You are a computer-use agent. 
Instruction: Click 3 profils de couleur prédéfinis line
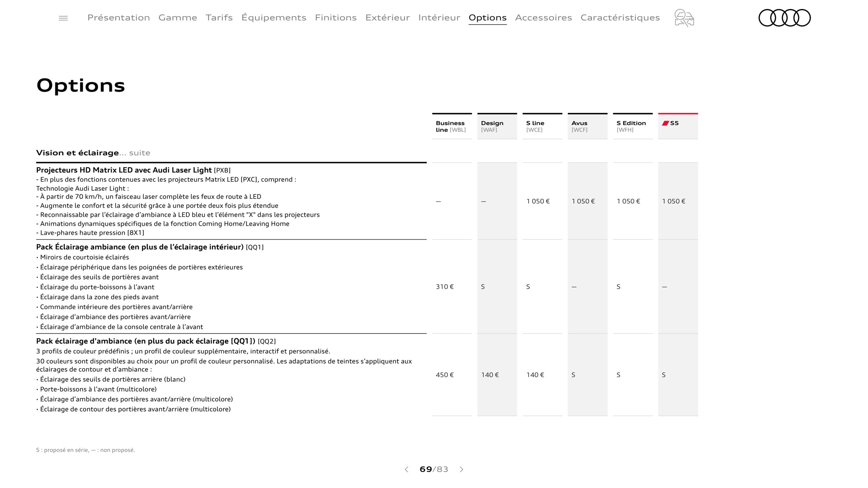[x=183, y=351]
